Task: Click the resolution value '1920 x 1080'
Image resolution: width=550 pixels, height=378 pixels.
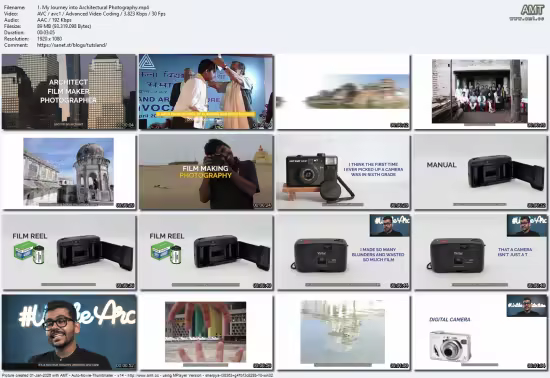Action: click(49, 39)
